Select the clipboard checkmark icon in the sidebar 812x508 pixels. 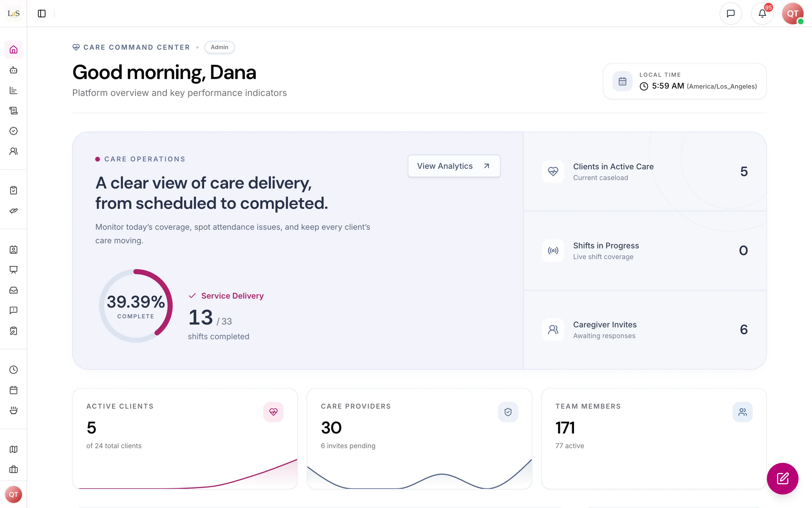(14, 190)
